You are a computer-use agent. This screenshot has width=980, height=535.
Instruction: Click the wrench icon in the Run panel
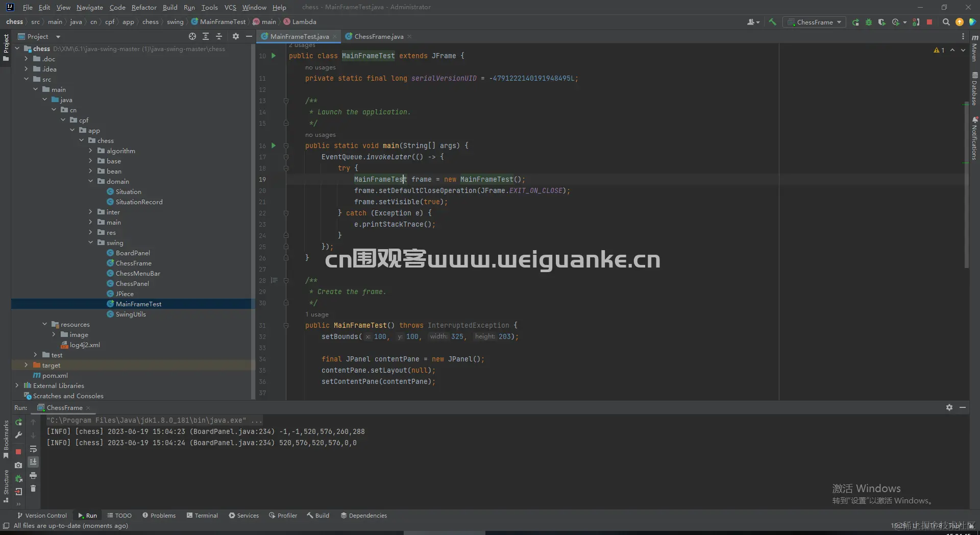(18, 435)
